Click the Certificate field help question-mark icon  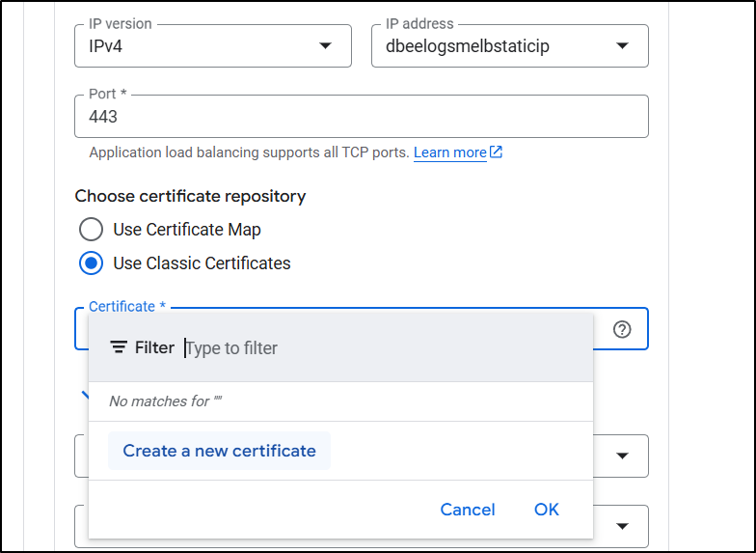pyautogui.click(x=622, y=329)
